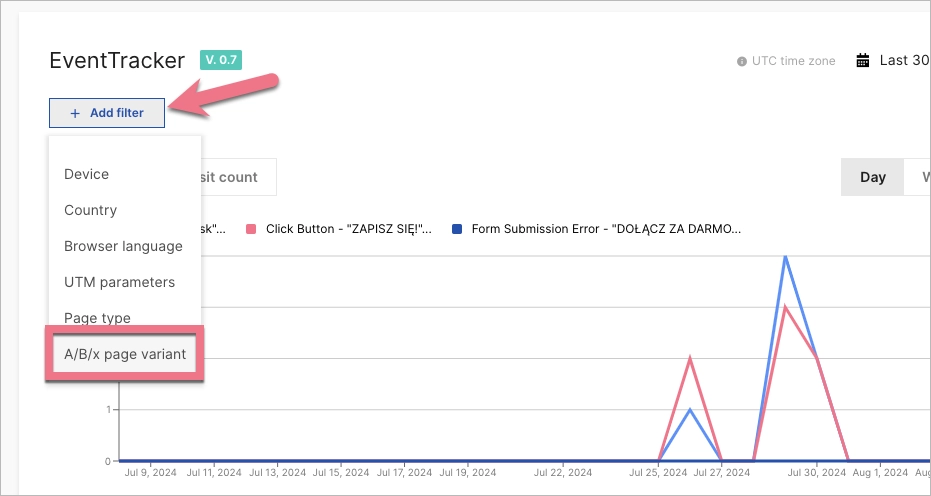The width and height of the screenshot is (931, 496).
Task: Open the calendar date range icon
Action: 863,61
